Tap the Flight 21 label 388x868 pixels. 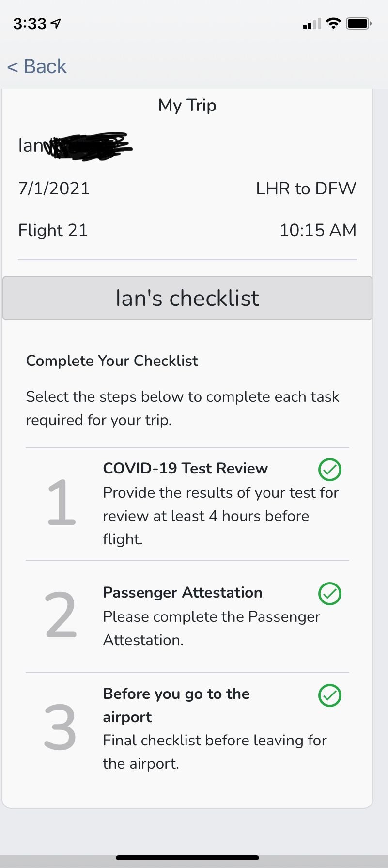click(53, 230)
